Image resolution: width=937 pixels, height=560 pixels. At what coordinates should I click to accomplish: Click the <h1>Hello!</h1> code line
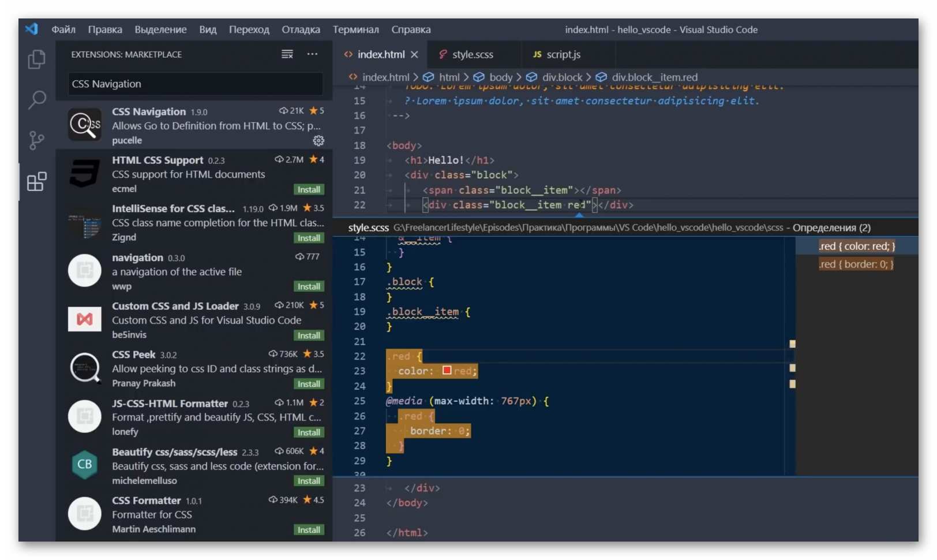pos(449,160)
